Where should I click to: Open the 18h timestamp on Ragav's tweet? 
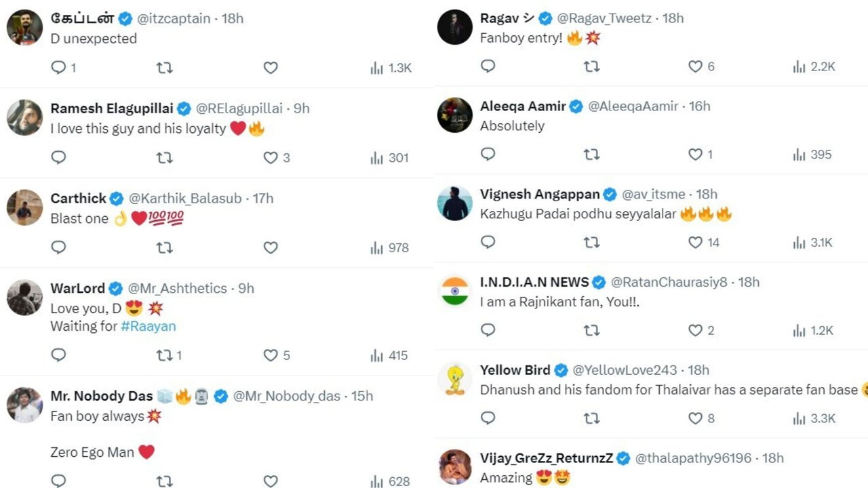(673, 18)
